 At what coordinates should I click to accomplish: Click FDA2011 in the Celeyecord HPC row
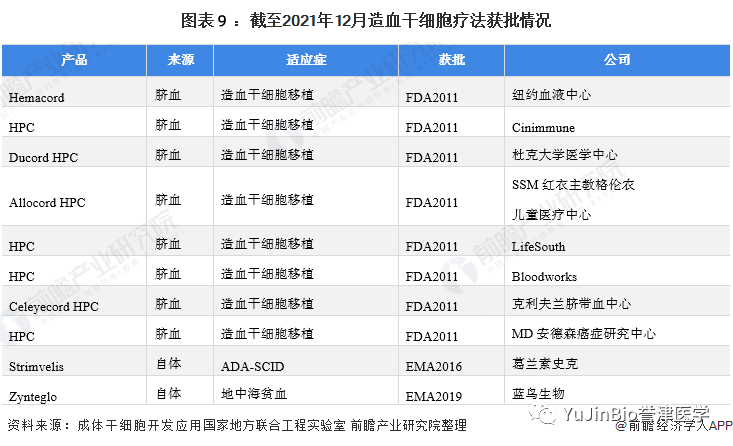[431, 307]
